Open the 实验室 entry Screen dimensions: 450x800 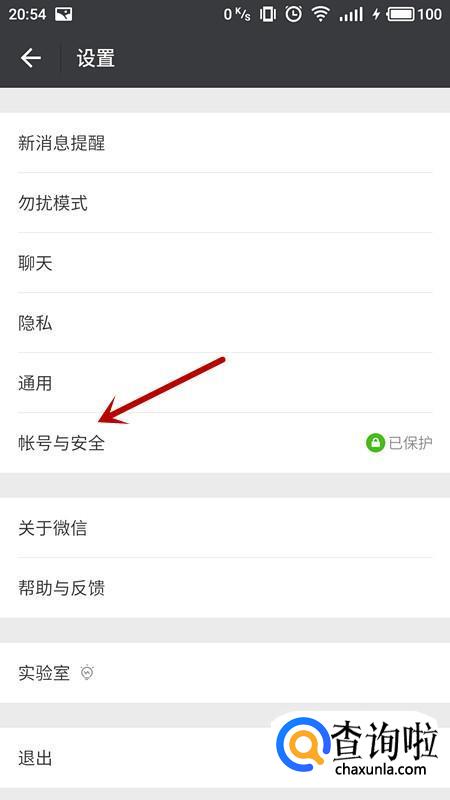click(x=225, y=673)
